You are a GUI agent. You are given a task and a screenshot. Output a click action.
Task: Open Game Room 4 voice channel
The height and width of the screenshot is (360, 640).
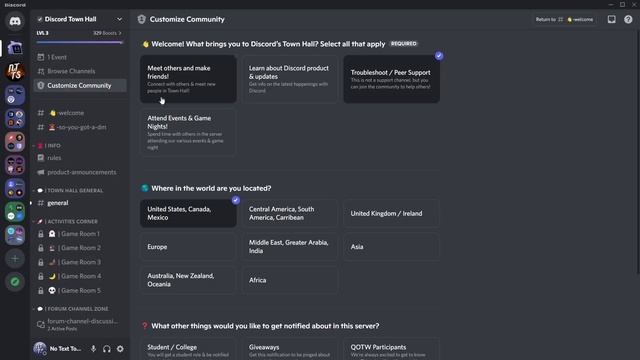click(80, 276)
